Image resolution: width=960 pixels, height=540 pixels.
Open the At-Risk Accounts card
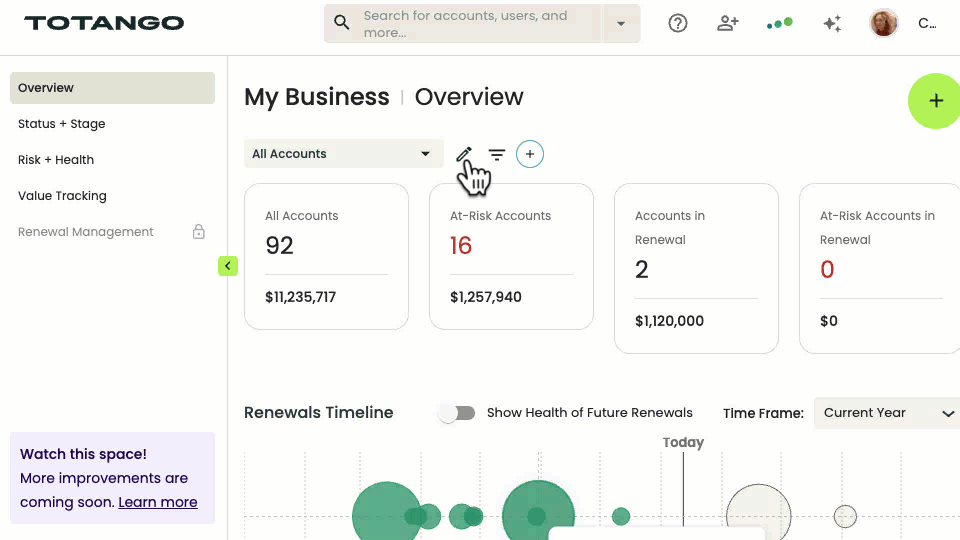(511, 257)
